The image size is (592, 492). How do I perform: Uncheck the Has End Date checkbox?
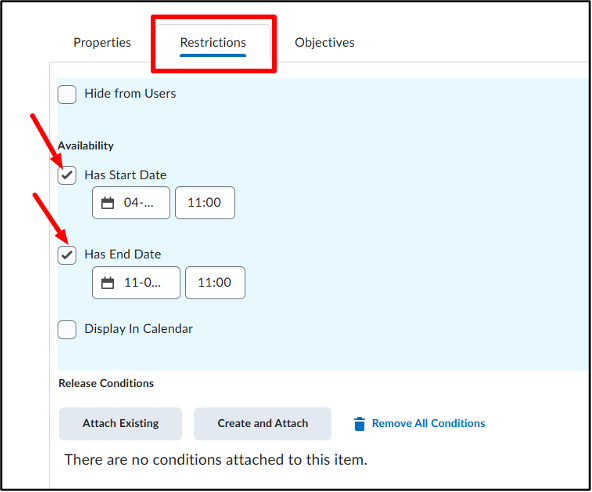(67, 255)
